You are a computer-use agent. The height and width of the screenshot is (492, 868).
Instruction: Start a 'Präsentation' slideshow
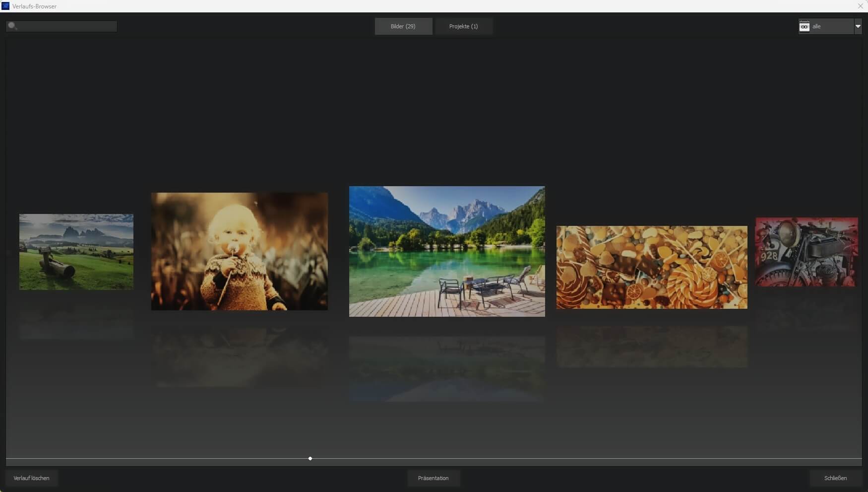pyautogui.click(x=433, y=478)
